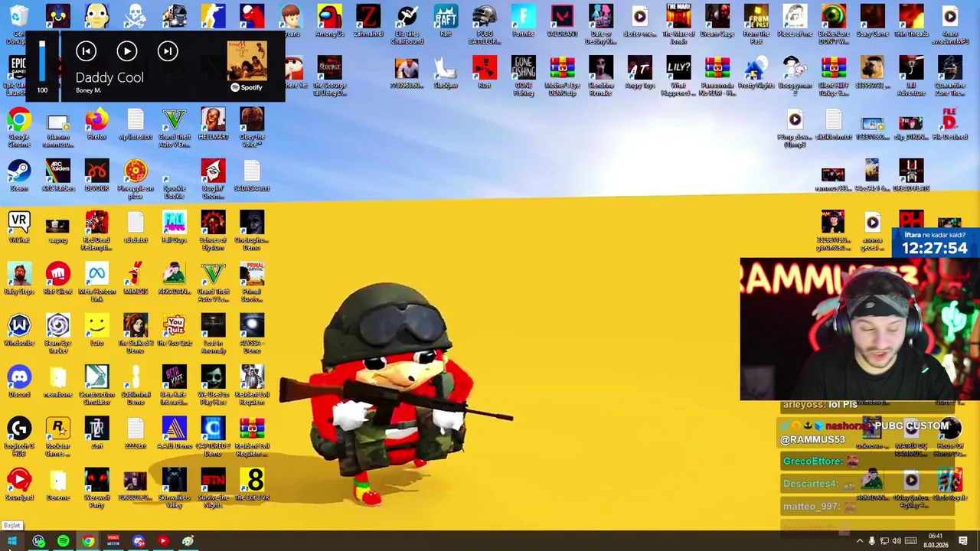Screen dimensions: 980x551
Task: Open the notification center icon
Action: click(x=963, y=541)
